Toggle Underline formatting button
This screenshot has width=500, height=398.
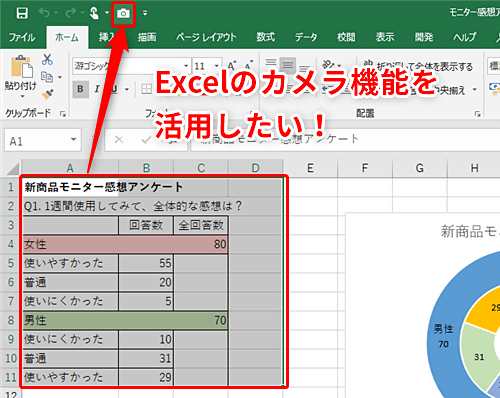(x=114, y=89)
